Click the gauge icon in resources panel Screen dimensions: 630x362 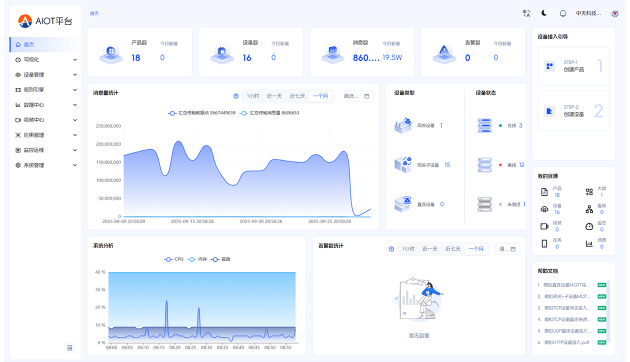[589, 227]
